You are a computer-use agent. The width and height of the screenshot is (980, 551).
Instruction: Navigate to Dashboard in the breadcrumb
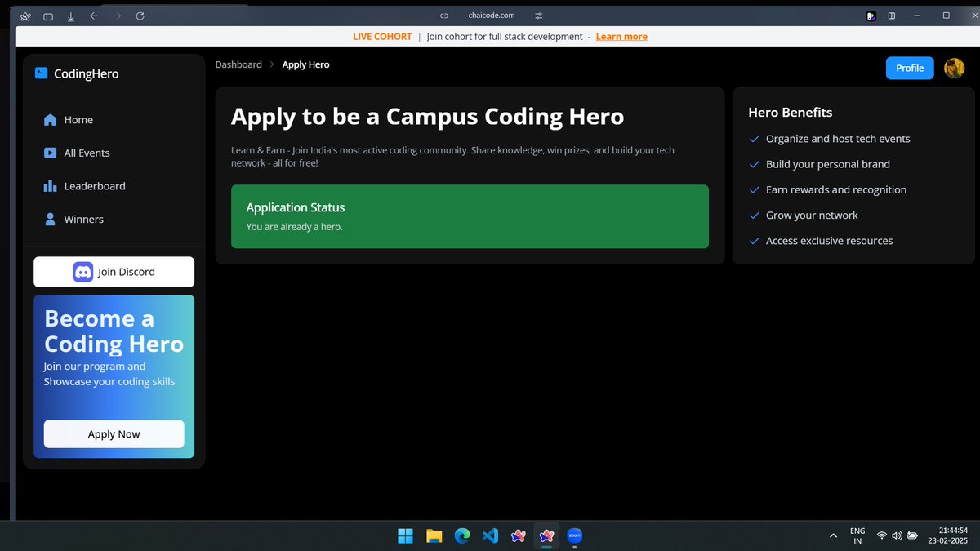[x=238, y=64]
